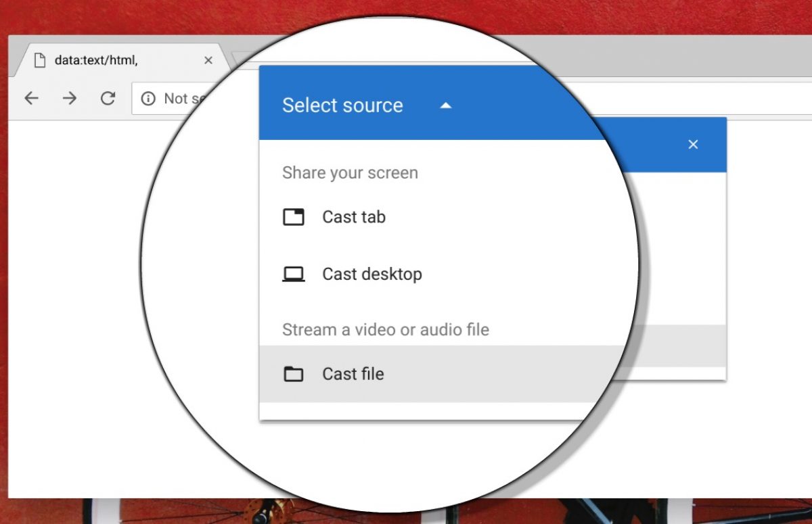Click the browser Back arrow
The height and width of the screenshot is (524, 812).
pos(32,99)
